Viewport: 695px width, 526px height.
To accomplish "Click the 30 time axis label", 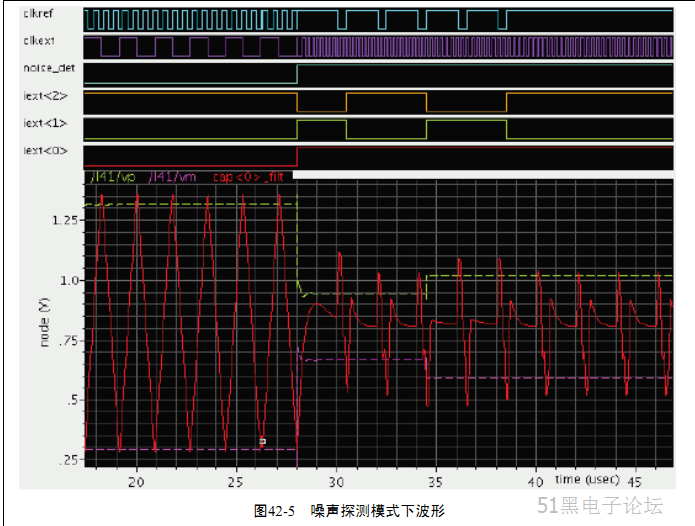I will click(336, 482).
